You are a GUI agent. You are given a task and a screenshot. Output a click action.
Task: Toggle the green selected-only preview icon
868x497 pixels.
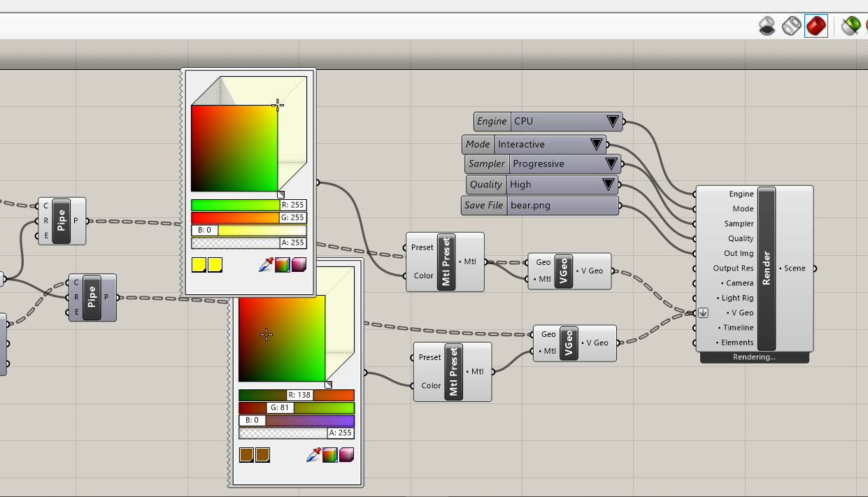[x=850, y=27]
